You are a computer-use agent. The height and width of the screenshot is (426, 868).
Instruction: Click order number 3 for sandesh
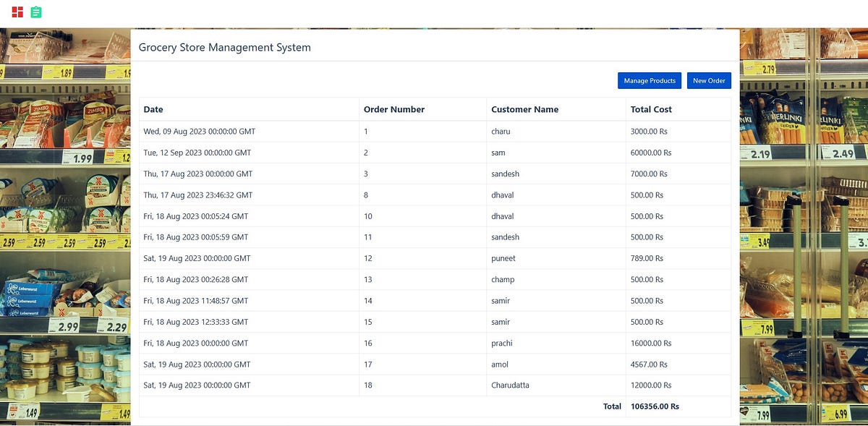click(x=434, y=174)
